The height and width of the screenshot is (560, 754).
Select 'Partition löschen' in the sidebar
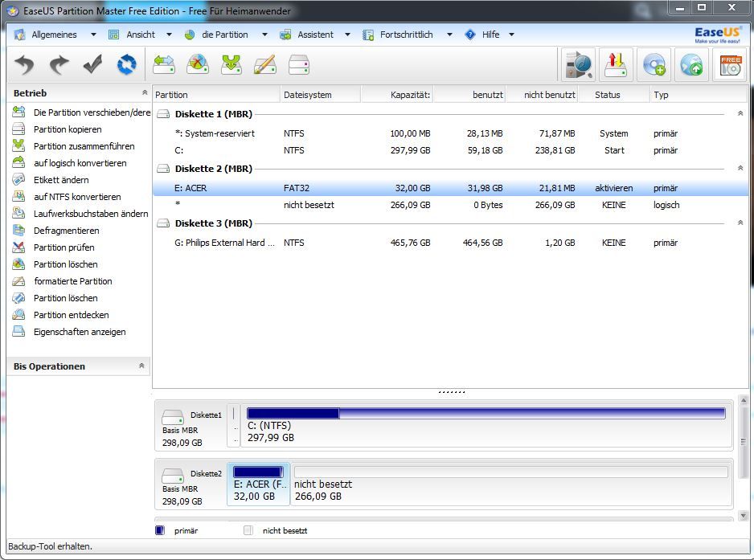coord(72,264)
